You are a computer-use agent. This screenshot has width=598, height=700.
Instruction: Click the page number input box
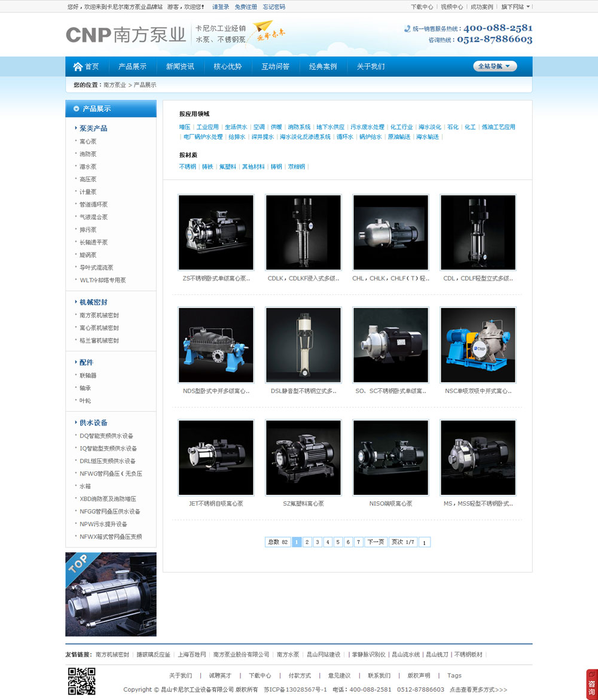point(424,543)
